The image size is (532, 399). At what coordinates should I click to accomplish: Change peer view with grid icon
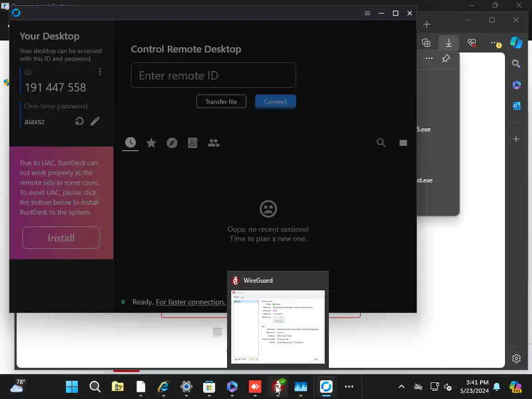point(403,143)
